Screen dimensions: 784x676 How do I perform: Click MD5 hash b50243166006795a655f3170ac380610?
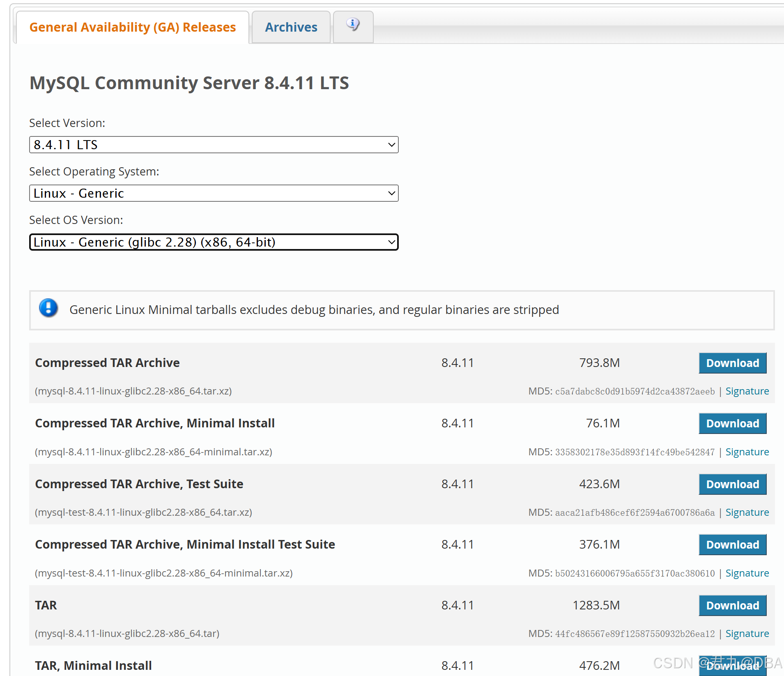(x=635, y=574)
